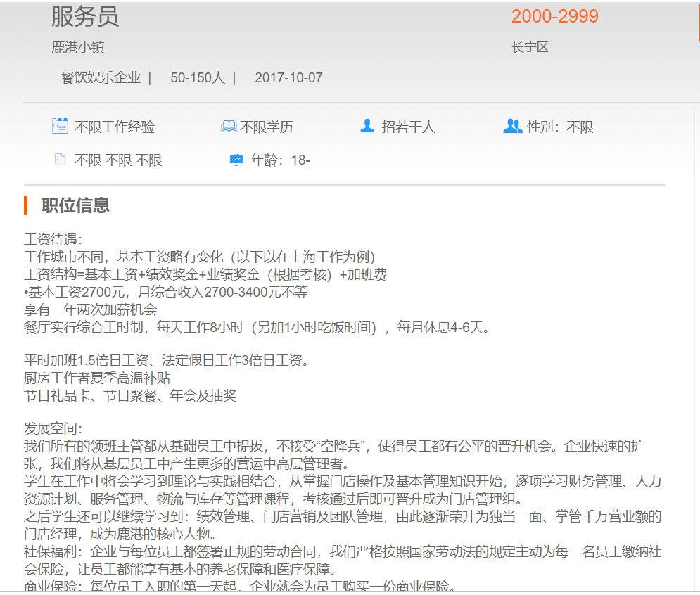The height and width of the screenshot is (595, 700).
Task: Click the single person icon beside 招若干人
Action: (367, 126)
